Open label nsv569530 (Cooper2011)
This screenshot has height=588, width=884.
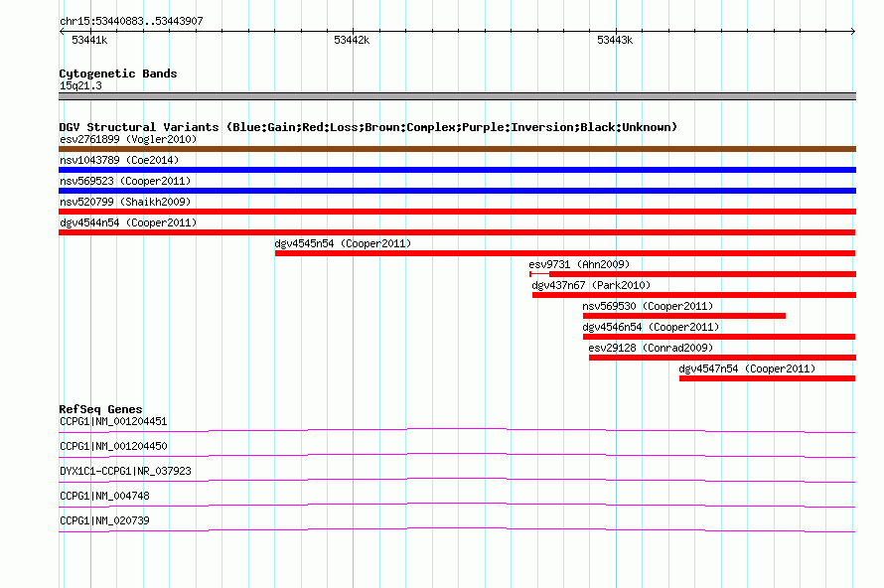(x=648, y=306)
